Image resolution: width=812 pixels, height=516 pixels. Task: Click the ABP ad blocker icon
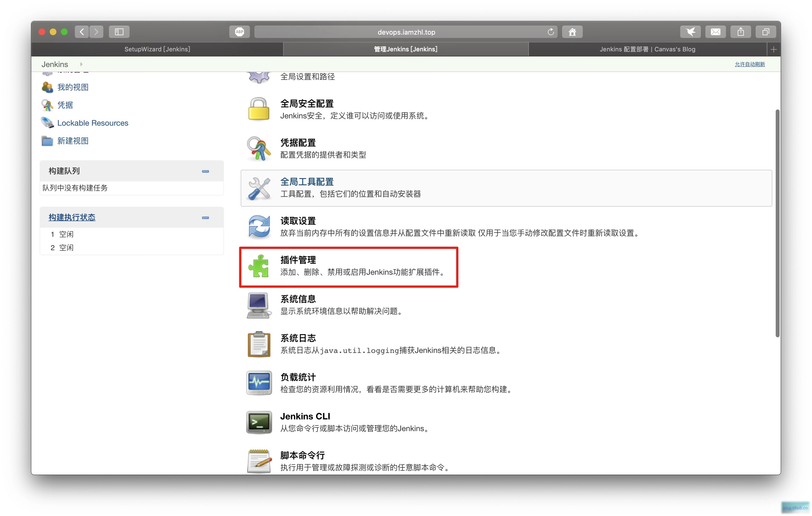point(239,32)
